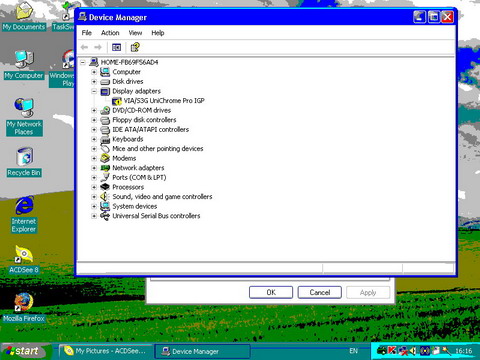
Task: Click the Show/Hide console tree toolbar icon
Action: point(116,47)
